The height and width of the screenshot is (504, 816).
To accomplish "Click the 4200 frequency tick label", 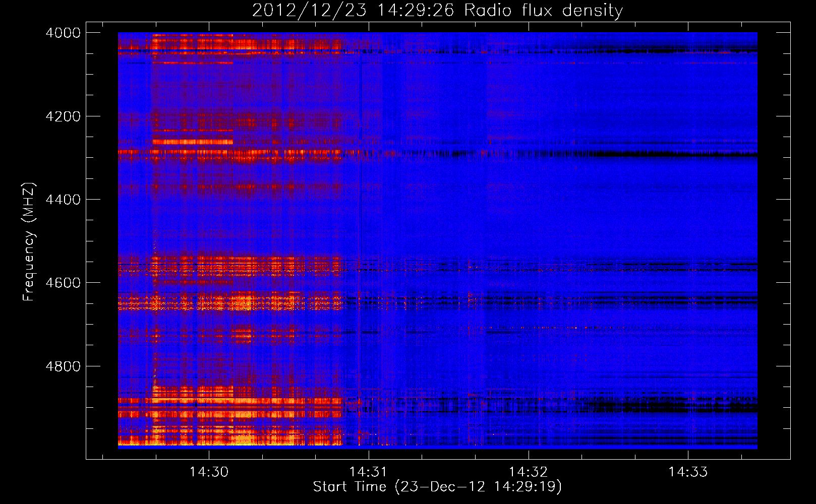I will (63, 116).
